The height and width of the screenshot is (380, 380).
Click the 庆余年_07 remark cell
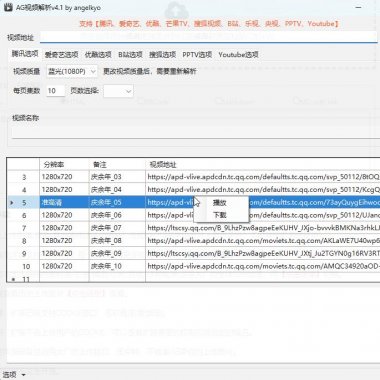(x=117, y=228)
